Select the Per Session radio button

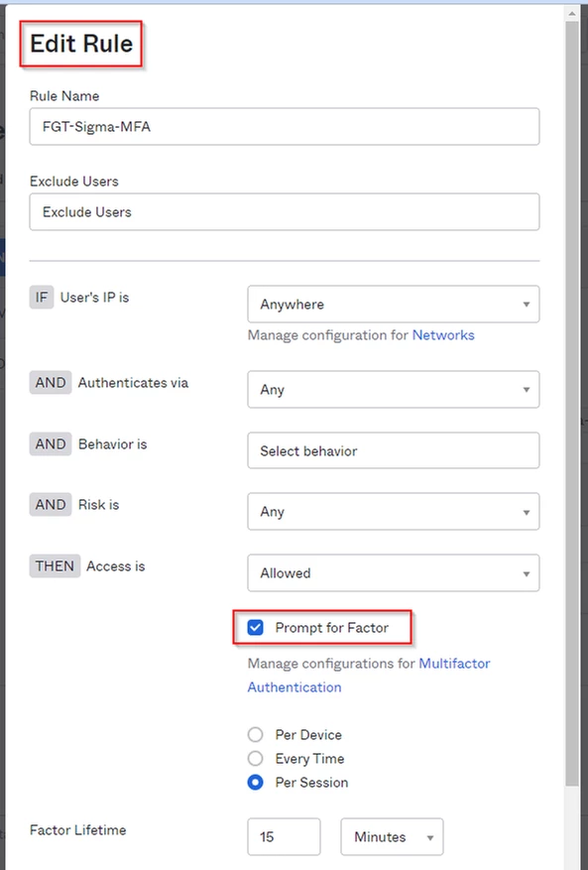click(x=255, y=783)
